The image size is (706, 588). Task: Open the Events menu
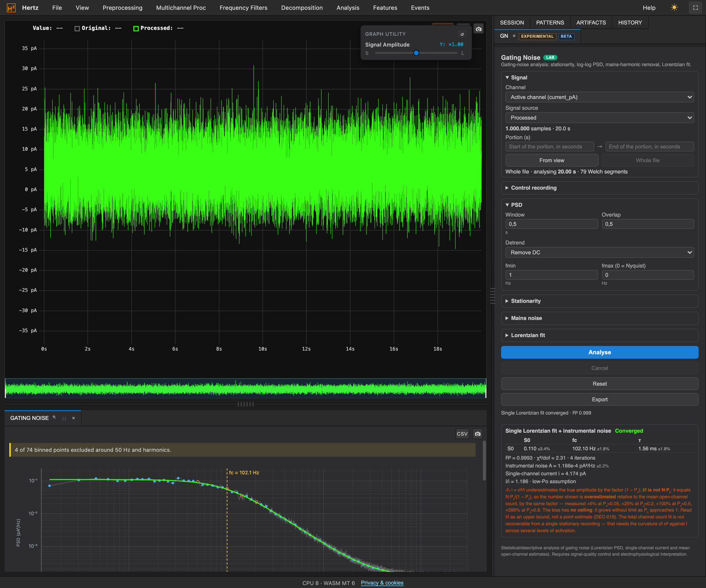click(420, 8)
